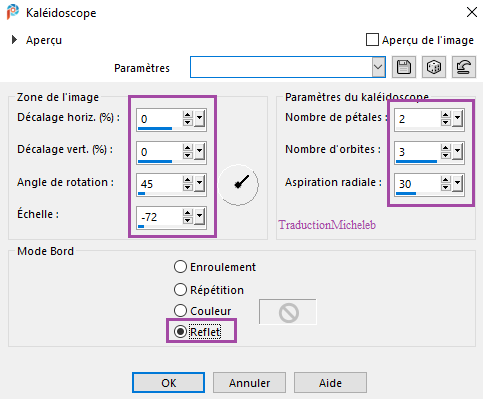This screenshot has height=399, width=483.
Task: Increase the Angle de rotation spinner value
Action: [187, 180]
